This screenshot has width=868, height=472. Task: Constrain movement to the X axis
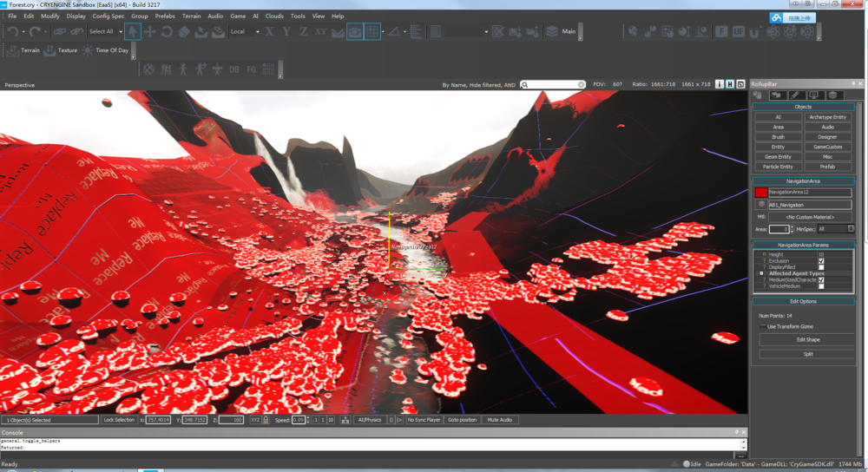click(270, 31)
